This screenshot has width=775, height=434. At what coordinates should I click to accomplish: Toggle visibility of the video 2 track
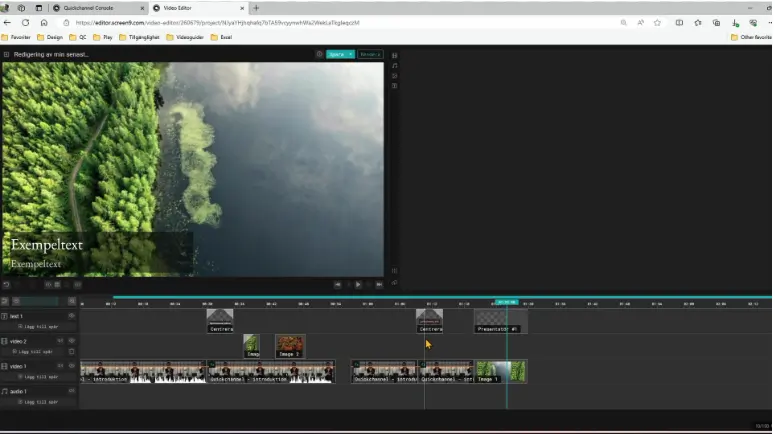71,341
